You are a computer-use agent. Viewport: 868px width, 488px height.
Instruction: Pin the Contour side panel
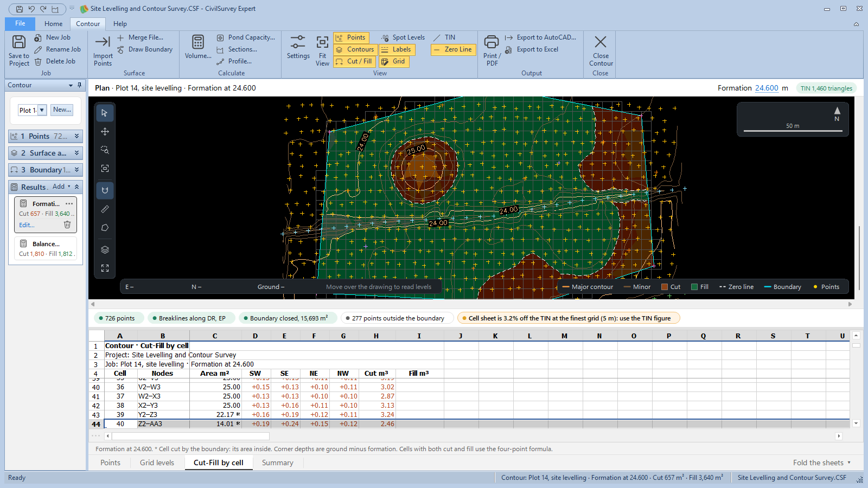tap(79, 85)
